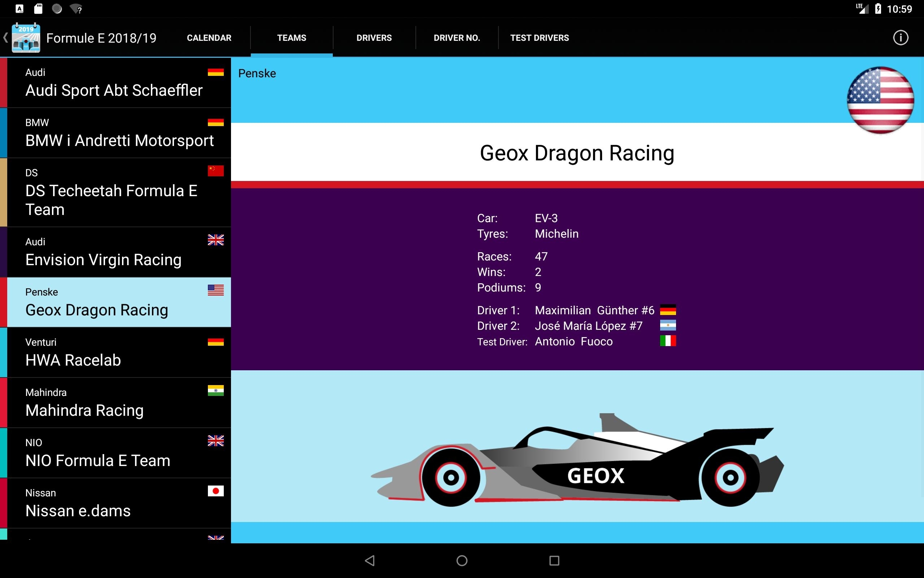Tap the back chevron beside app icon
Image resolution: width=924 pixels, height=578 pixels.
tap(5, 38)
